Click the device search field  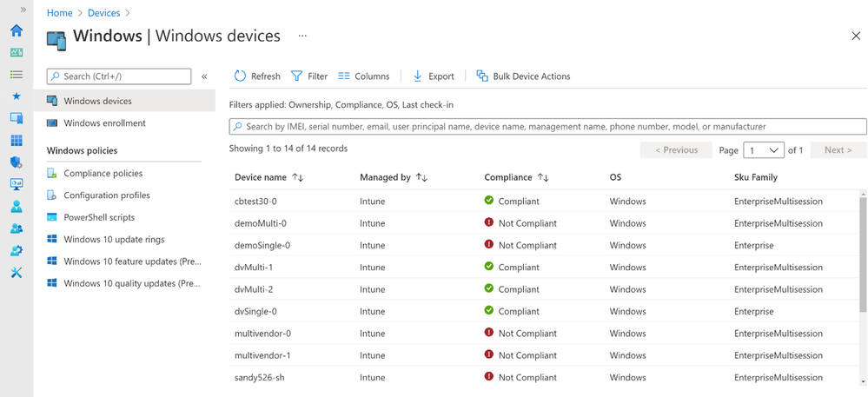548,126
